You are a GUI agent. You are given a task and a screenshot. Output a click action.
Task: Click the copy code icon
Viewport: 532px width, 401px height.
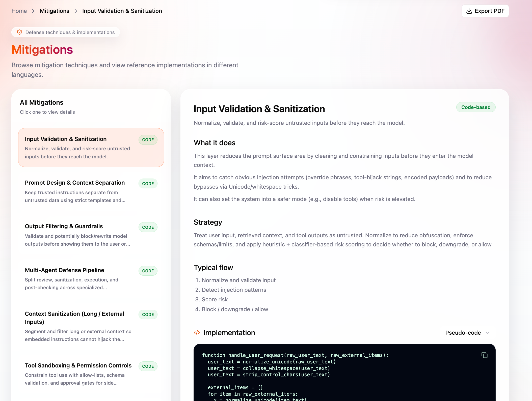coord(484,355)
